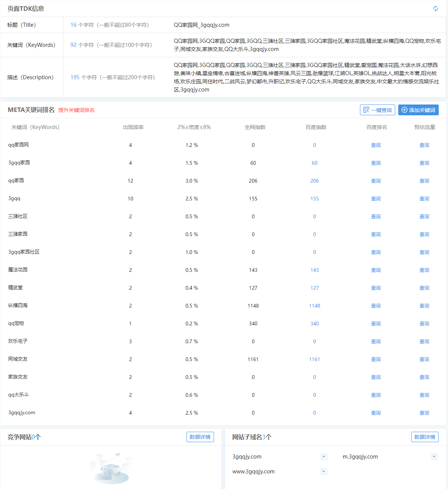
Task: Query 预估流量 for 魔法花园
Action: coord(424,270)
